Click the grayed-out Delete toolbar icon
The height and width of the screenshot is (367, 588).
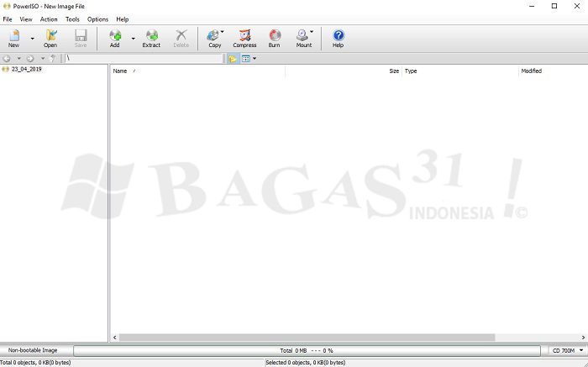tap(181, 39)
